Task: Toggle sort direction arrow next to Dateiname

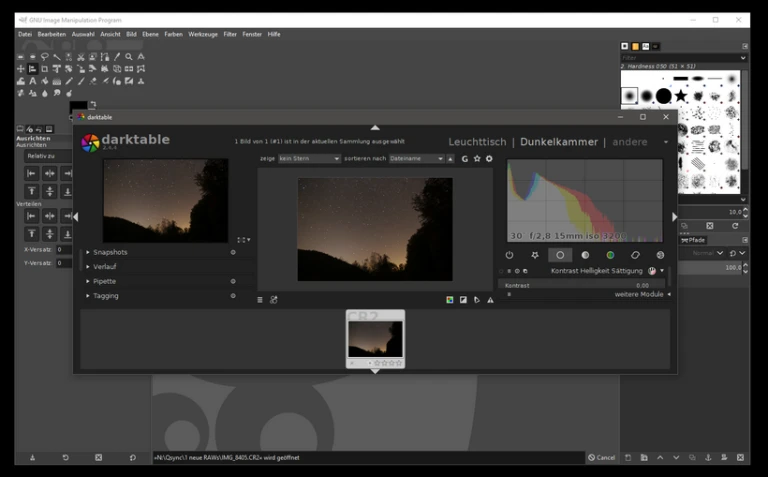Action: click(450, 159)
